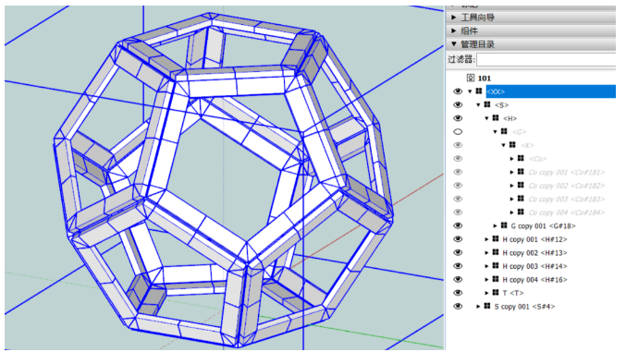
Task: Expand the 组件 panel
Action: pos(454,30)
